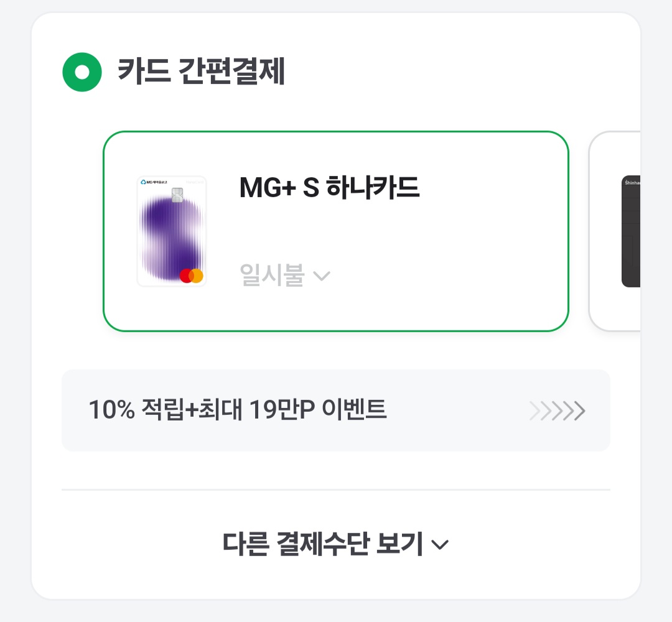Click the Shinhan logo text on dark card

click(x=632, y=182)
